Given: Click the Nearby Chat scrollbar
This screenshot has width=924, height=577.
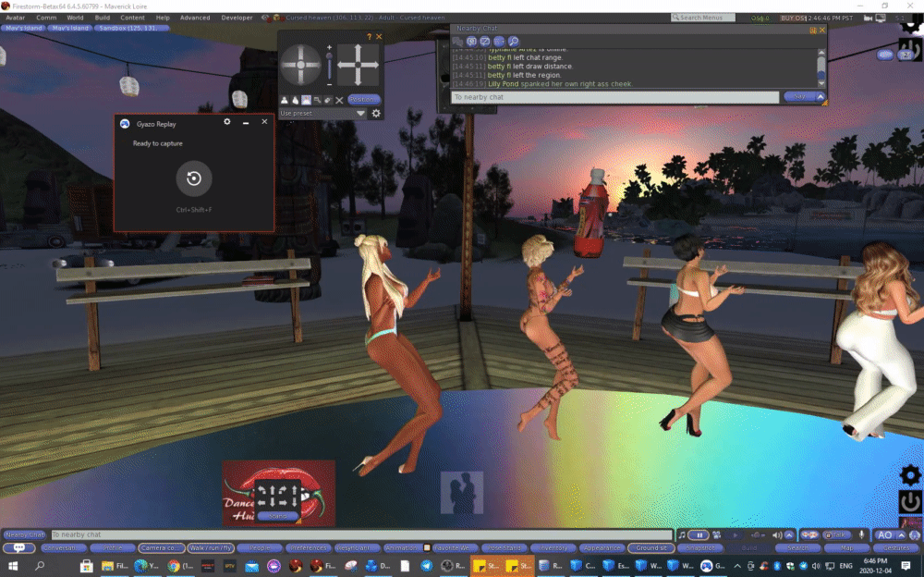Looking at the screenshot, I should pyautogui.click(x=821, y=68).
